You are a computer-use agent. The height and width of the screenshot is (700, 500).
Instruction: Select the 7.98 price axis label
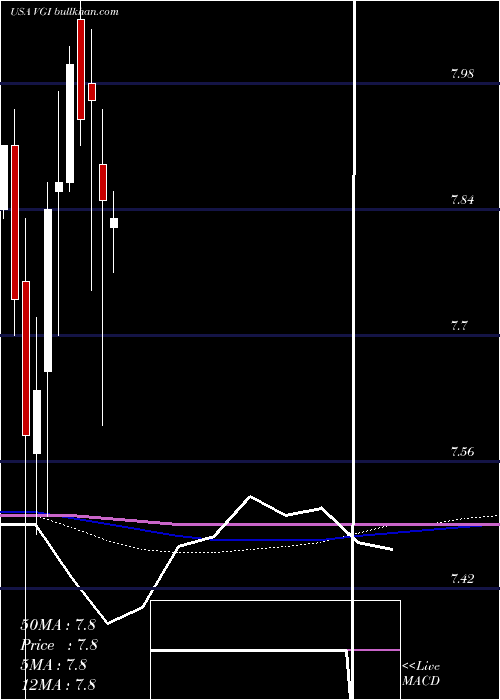point(462,74)
